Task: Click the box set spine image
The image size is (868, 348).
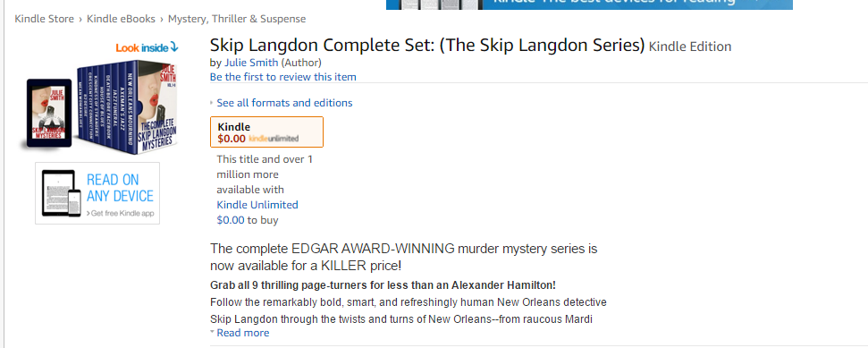Action: [106, 110]
